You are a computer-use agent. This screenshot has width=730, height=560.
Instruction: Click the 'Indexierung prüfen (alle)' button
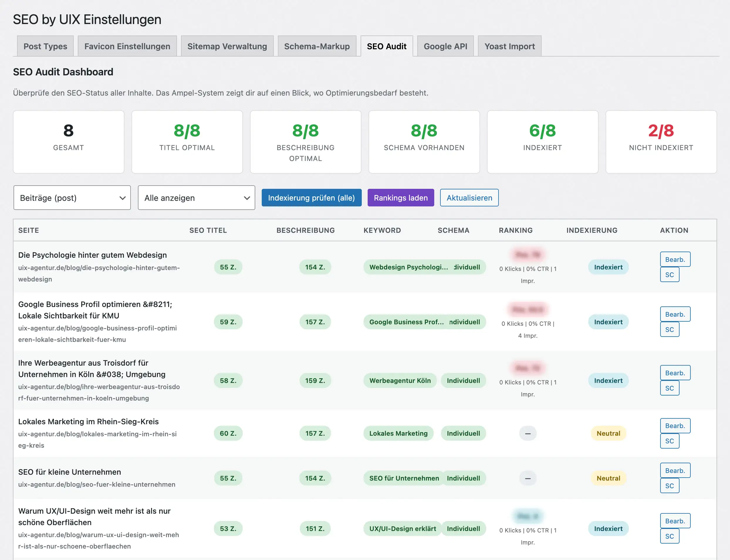tap(311, 198)
